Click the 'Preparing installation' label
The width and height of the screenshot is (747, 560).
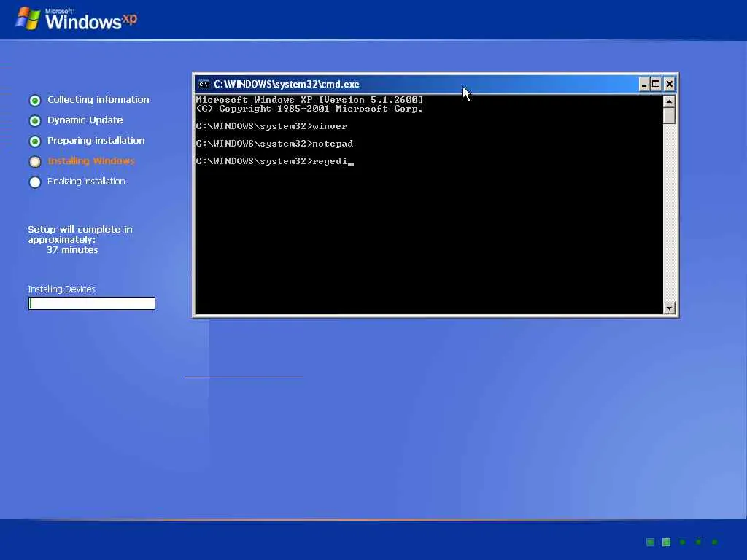click(x=96, y=141)
